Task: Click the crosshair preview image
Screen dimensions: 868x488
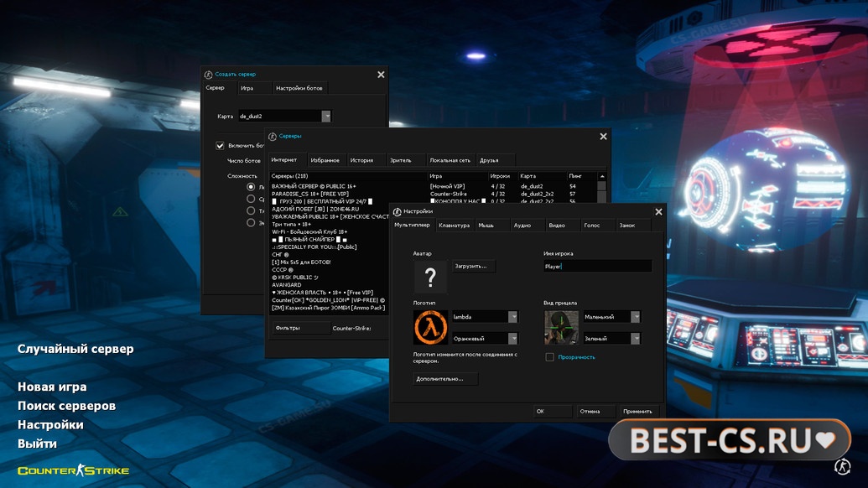Action: (x=561, y=328)
